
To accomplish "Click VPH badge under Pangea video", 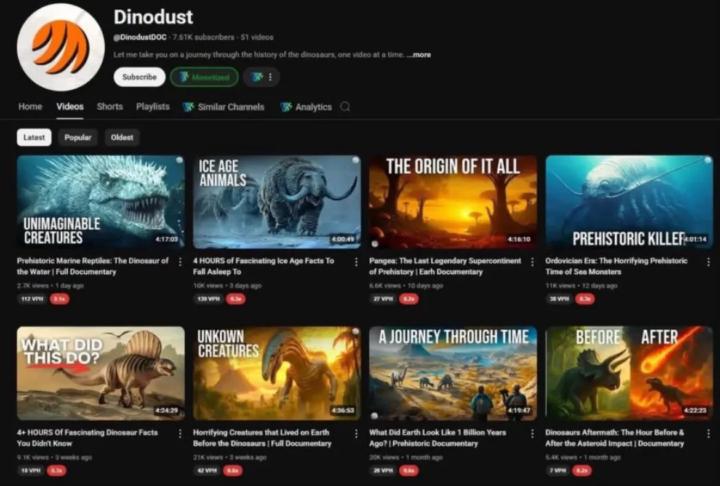I will tap(383, 299).
